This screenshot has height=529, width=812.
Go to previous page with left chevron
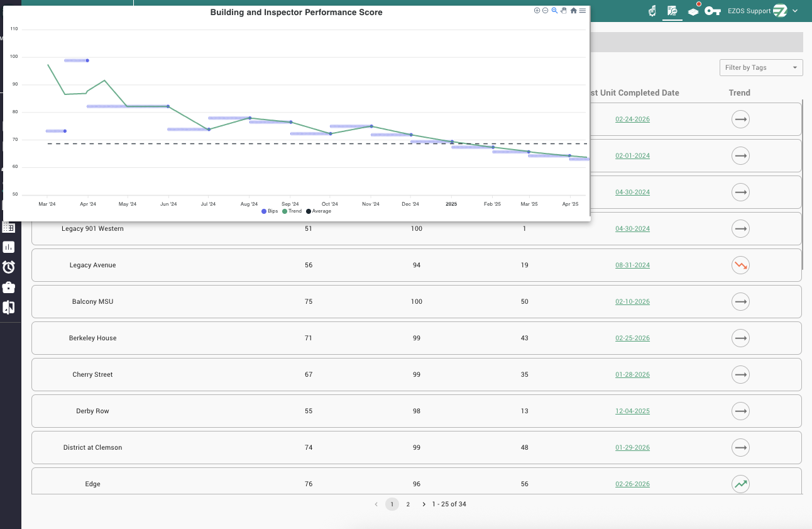coord(376,504)
